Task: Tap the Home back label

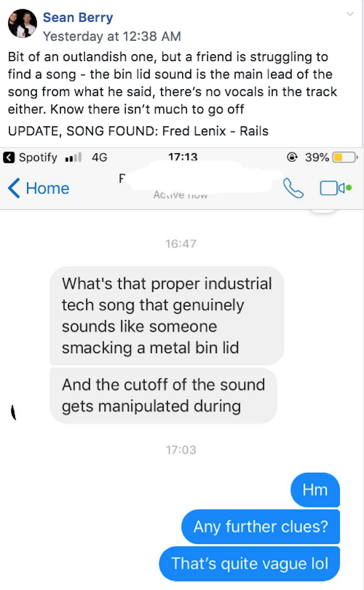Action: [47, 188]
